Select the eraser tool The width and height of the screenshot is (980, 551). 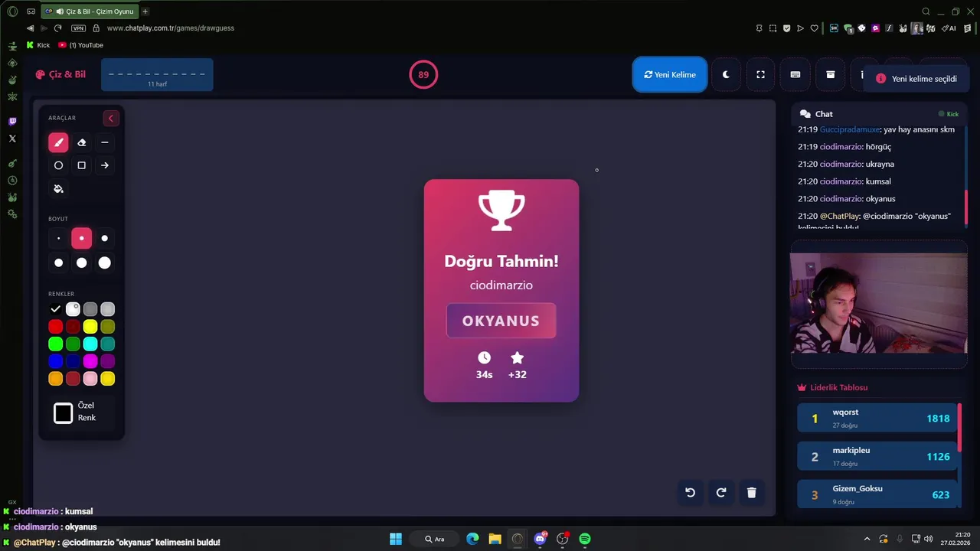click(x=82, y=142)
